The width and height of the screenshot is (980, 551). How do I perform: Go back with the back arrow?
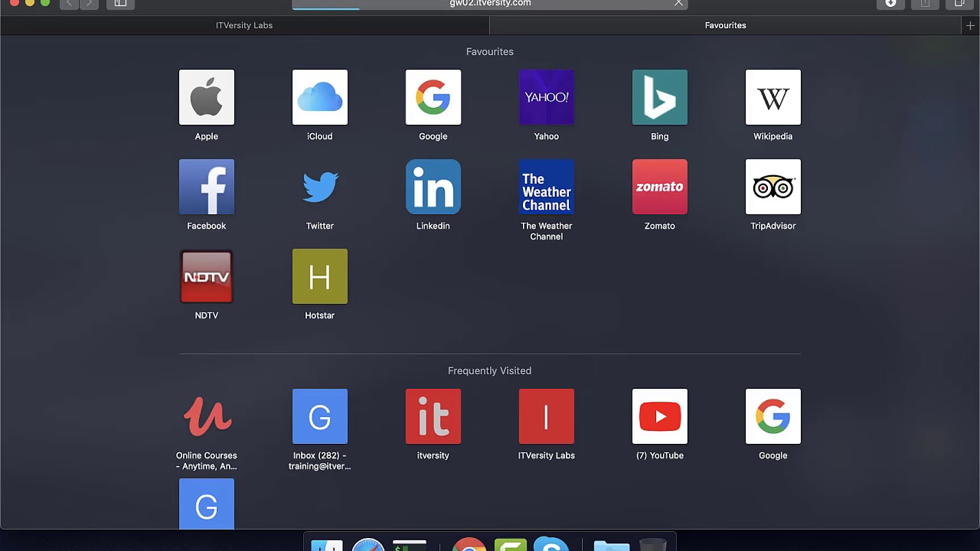70,4
